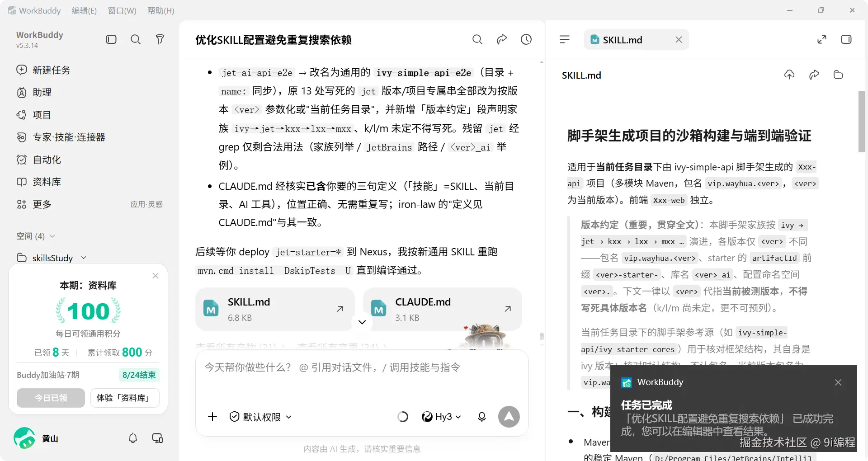The height and width of the screenshot is (461, 868).
Task: Share the SKILL.md file
Action: tap(814, 75)
